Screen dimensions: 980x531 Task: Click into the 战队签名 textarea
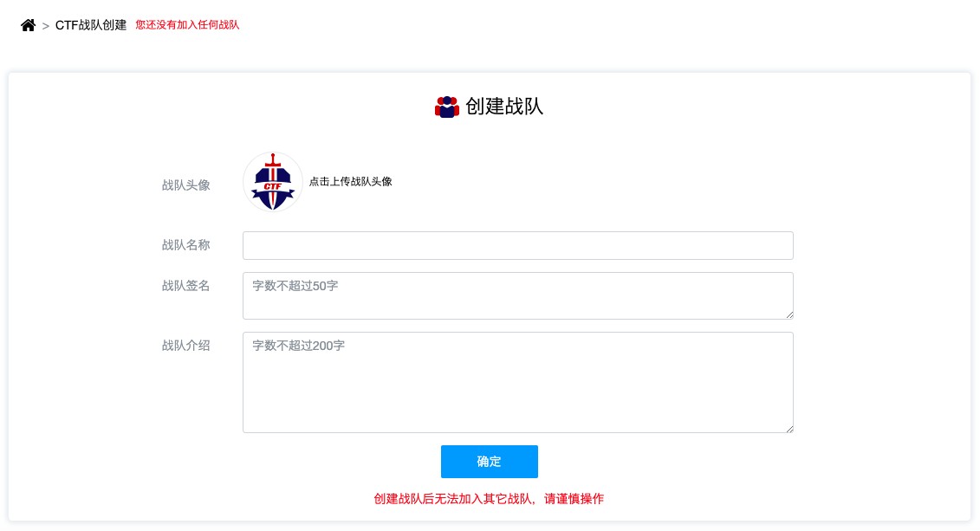click(x=518, y=295)
